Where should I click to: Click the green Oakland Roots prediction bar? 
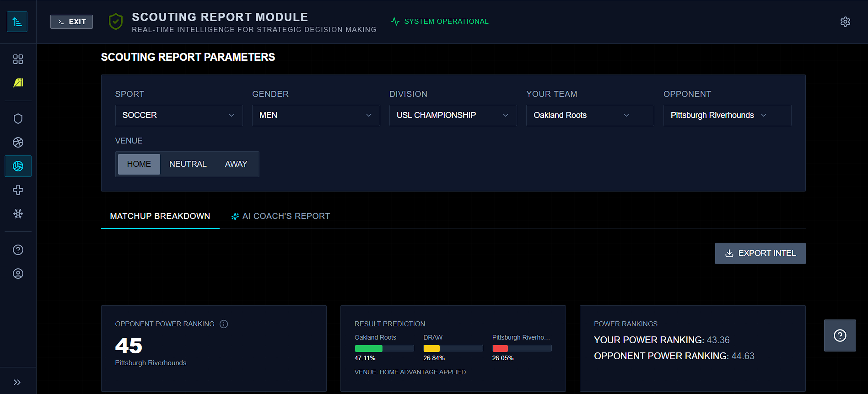[368, 348]
